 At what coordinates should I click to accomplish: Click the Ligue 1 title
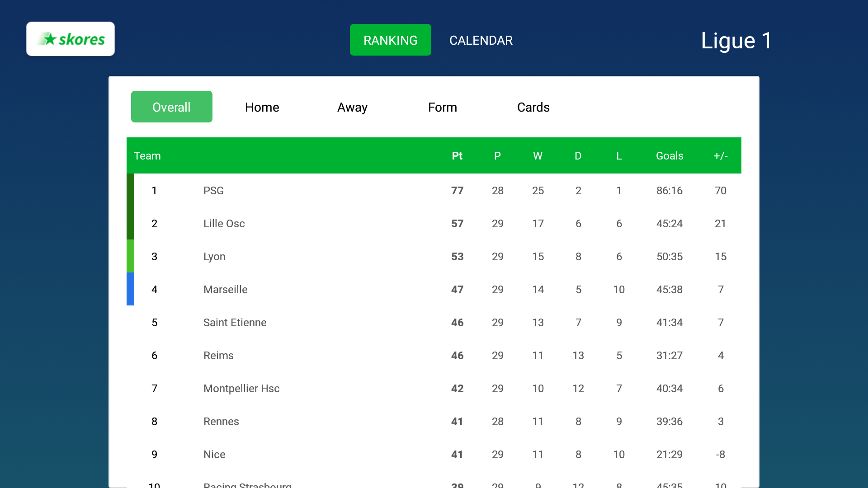736,41
